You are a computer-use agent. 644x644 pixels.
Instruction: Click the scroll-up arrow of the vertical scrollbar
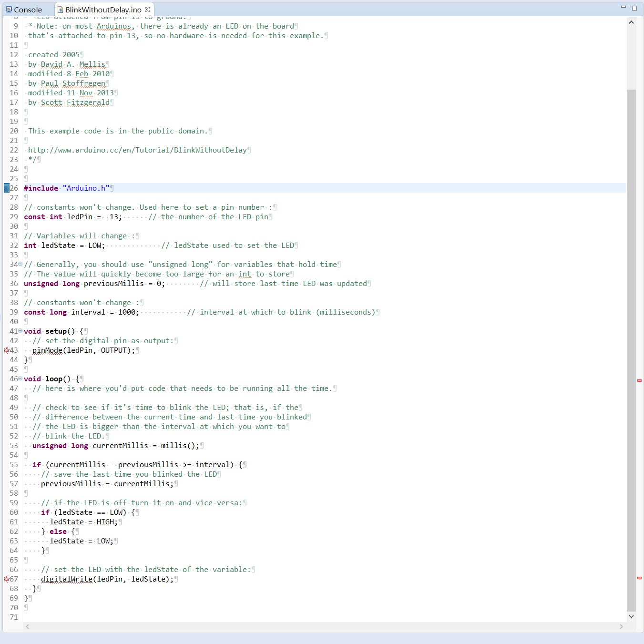click(x=632, y=21)
